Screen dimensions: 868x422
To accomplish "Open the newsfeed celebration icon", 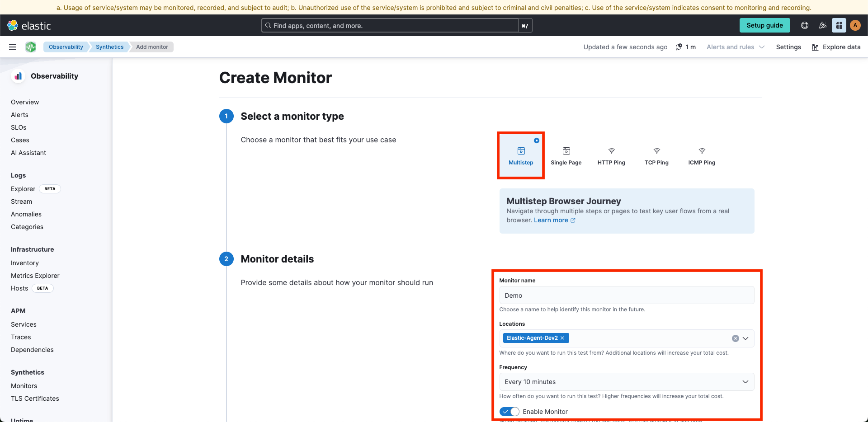I will pos(822,26).
